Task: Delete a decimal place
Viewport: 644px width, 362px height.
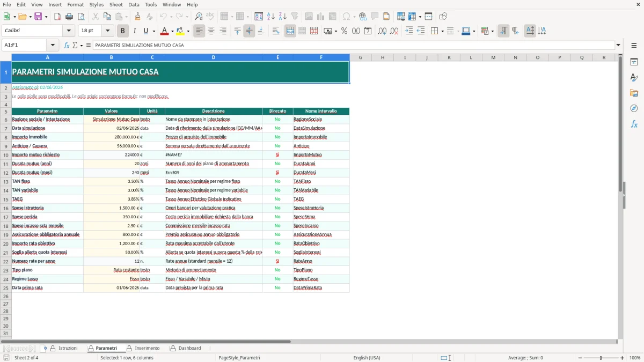Action: tap(394, 31)
